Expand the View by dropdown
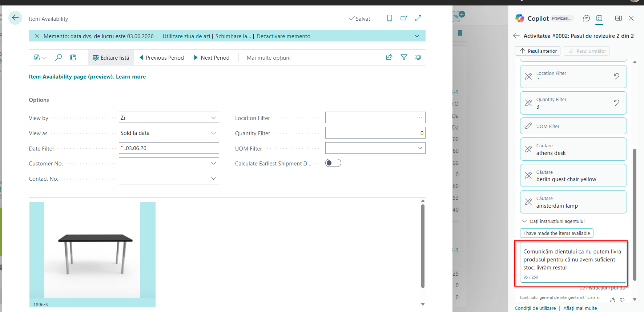Viewport: 644px width, 312px height. (213, 118)
